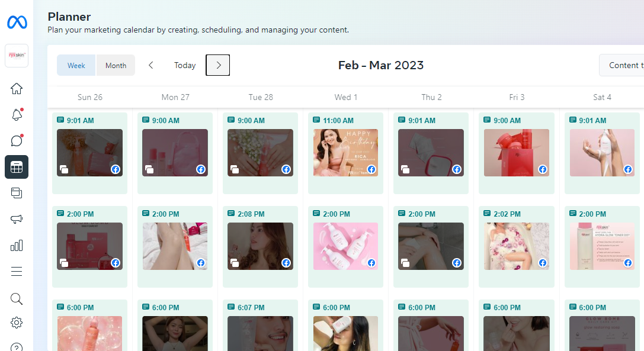Open Monday 6:00 PM post thumbnail
Screen dimensions: 644x351
[175, 333]
